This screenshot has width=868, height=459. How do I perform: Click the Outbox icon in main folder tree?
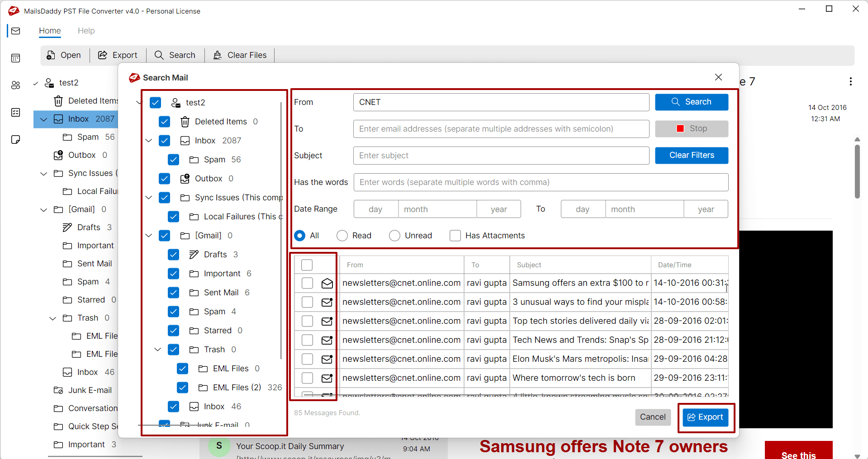(x=58, y=155)
